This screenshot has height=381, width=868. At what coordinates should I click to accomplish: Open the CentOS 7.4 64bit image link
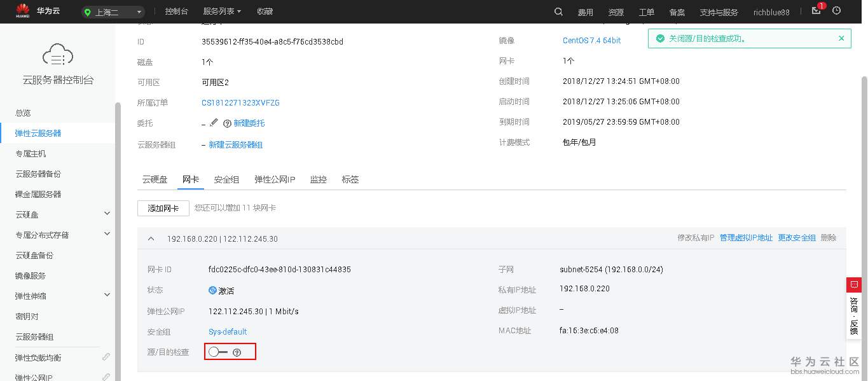tap(591, 40)
